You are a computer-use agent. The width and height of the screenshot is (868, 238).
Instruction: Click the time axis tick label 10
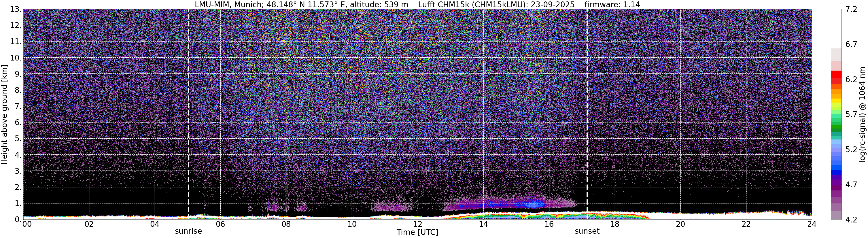[352, 224]
